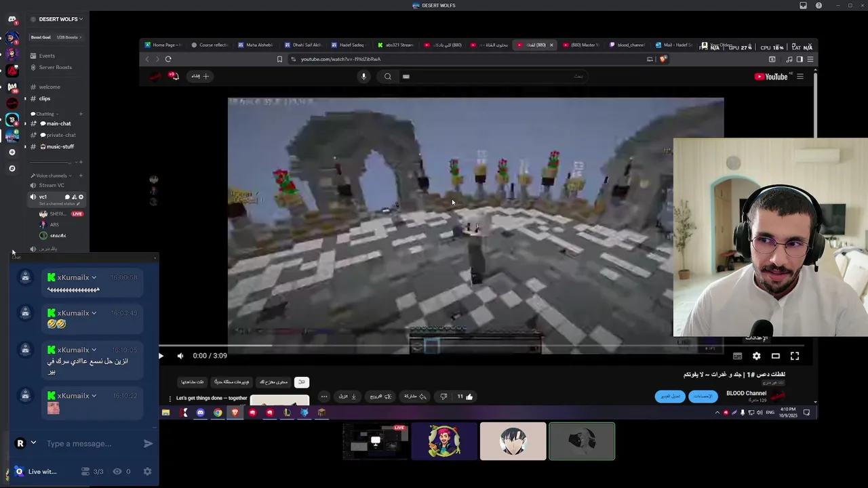Open the Explore Discoverable Servers compass icon
868x488 pixels.
click(12, 168)
